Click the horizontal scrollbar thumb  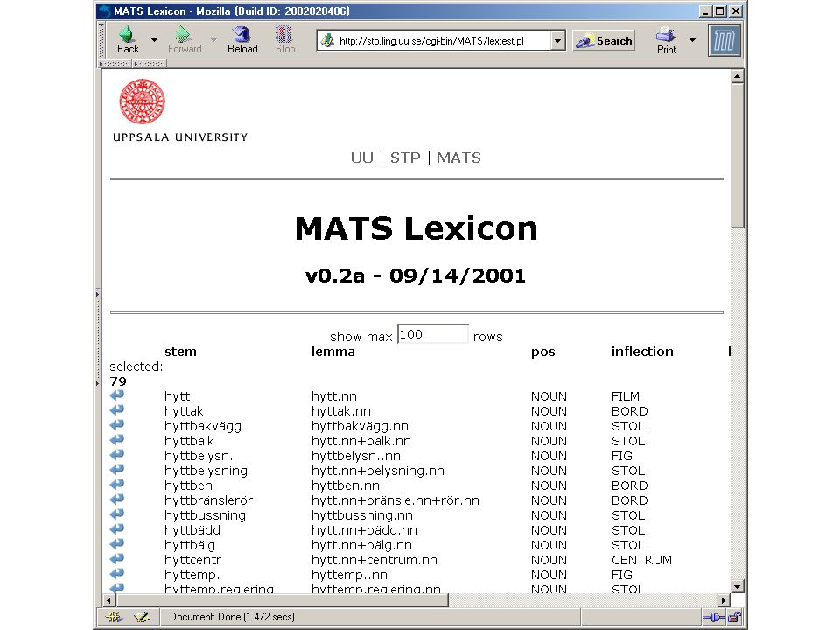pyautogui.click(x=282, y=600)
